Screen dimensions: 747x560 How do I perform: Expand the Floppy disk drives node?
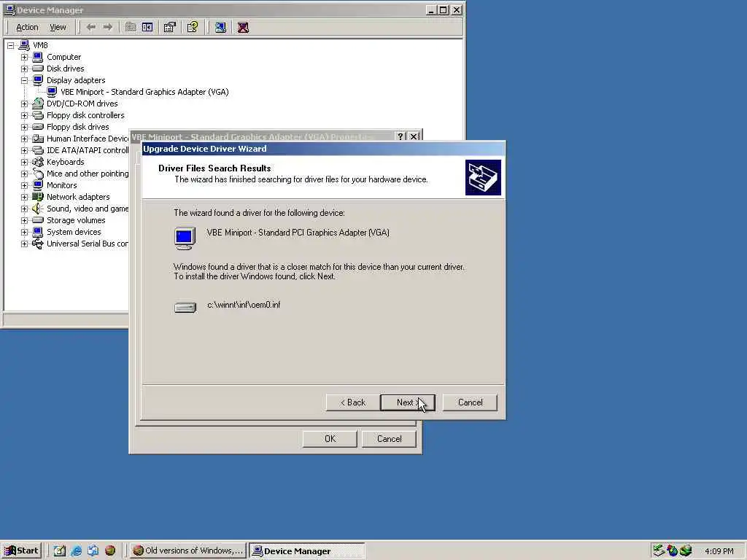pos(24,127)
